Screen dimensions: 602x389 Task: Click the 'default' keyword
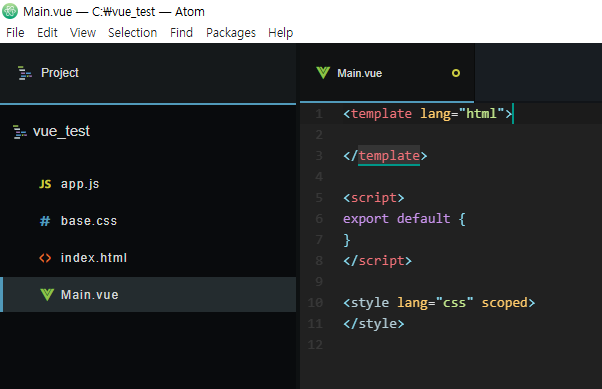(423, 219)
